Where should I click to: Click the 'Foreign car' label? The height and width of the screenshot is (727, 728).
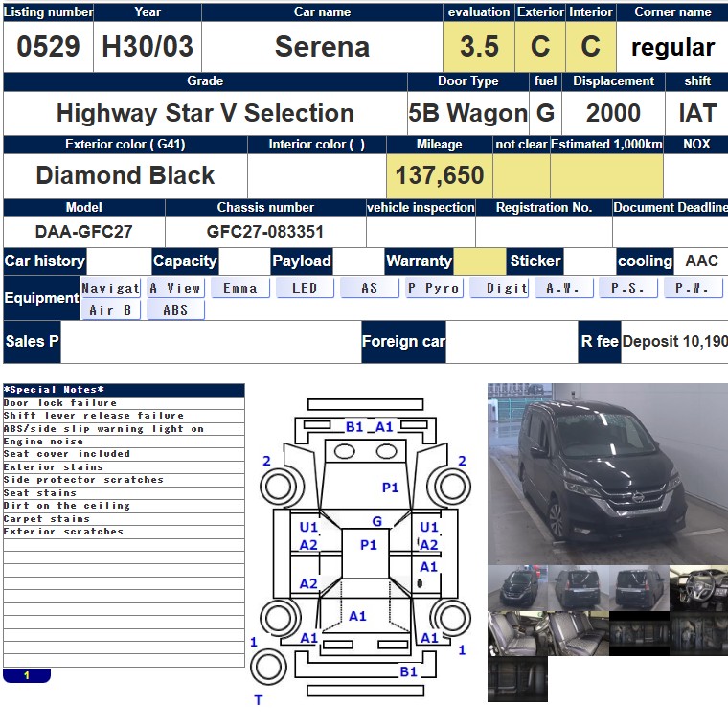point(403,342)
